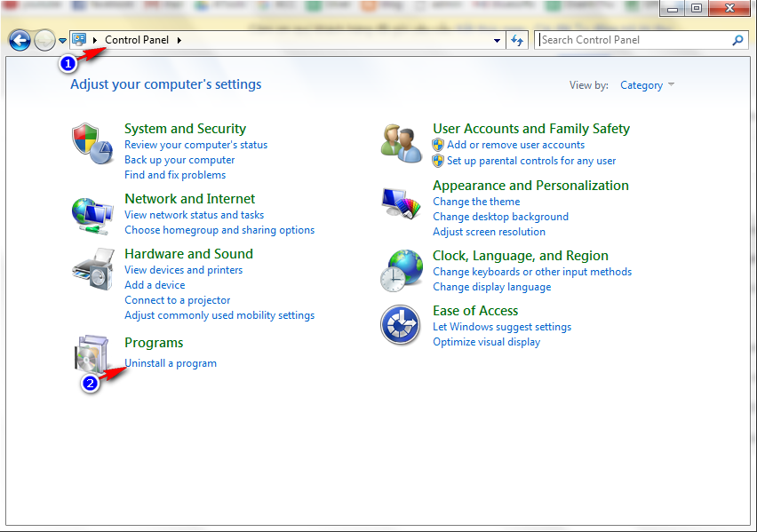Image resolution: width=757 pixels, height=532 pixels.
Task: Click Change desktop background link
Action: 500,217
